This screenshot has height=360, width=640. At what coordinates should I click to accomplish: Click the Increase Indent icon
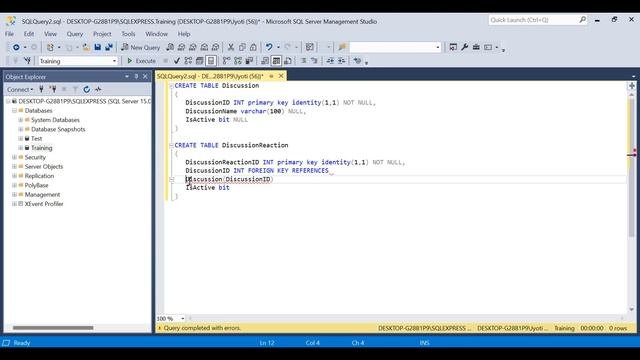click(x=342, y=61)
